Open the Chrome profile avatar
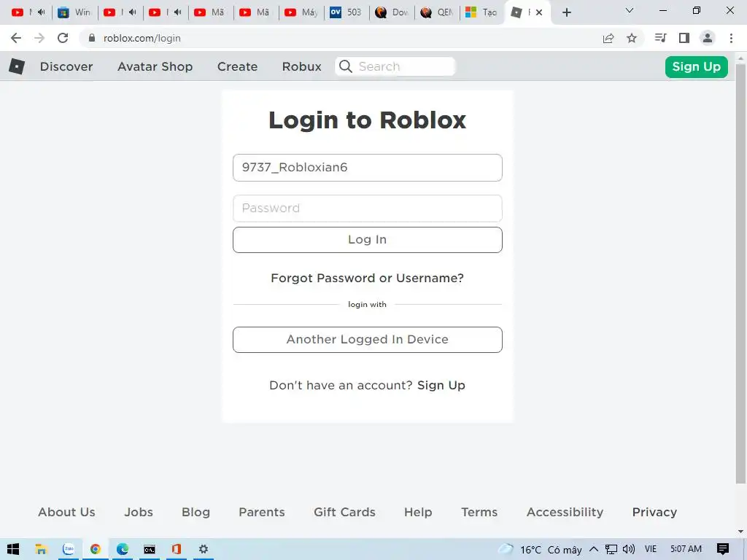This screenshot has width=747, height=560. coord(708,38)
